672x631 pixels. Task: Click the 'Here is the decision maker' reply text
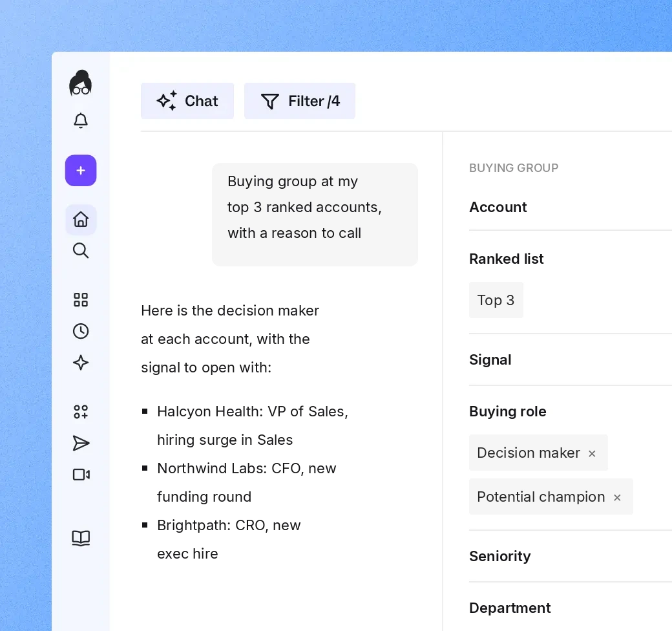(x=230, y=339)
